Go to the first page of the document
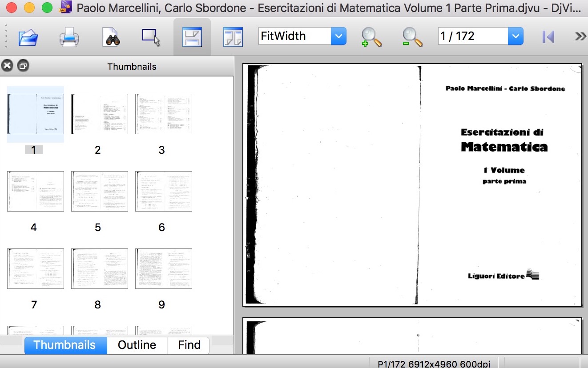The height and width of the screenshot is (368, 588). [x=548, y=37]
